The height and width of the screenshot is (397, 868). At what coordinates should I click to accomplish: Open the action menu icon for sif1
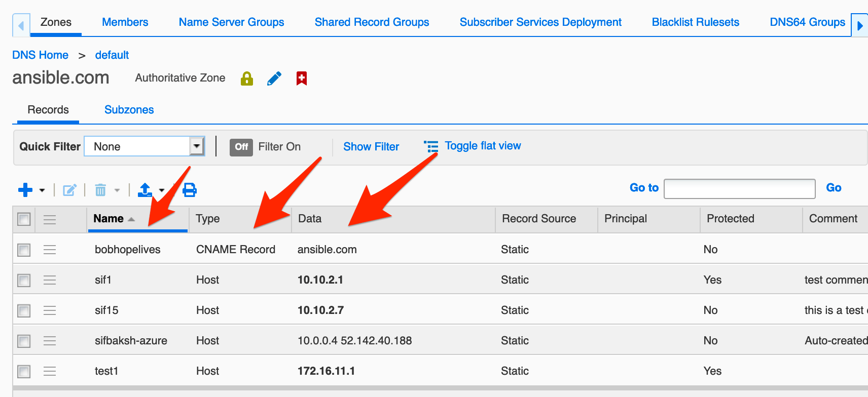[50, 280]
